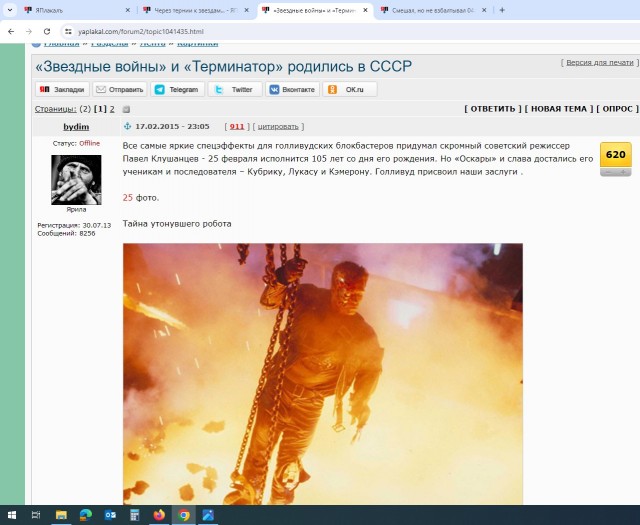
Task: Click the Chrome icon in taskbar
Action: (x=184, y=515)
